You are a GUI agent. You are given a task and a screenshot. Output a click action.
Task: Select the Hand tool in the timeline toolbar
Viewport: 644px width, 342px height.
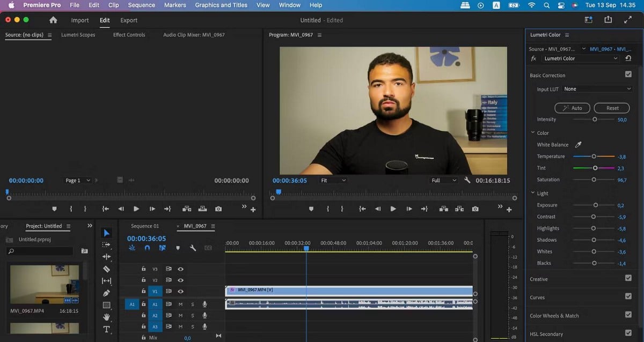[107, 317]
